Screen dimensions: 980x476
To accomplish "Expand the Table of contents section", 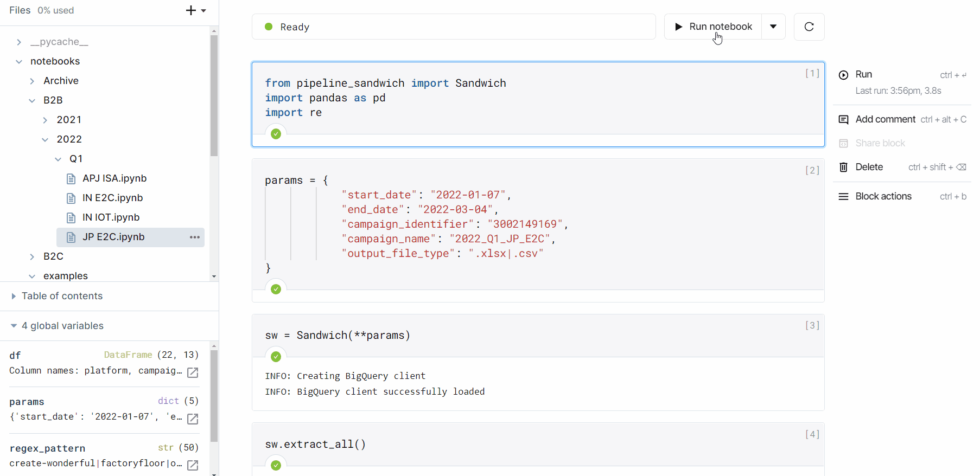I will [x=14, y=296].
